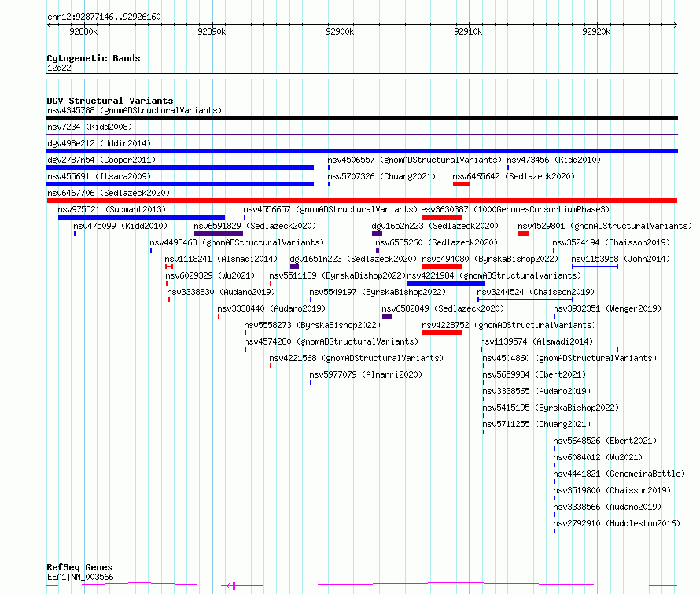Select magenta EEA1 exon marker on gene track
This screenshot has height=594, width=700.
[x=234, y=585]
